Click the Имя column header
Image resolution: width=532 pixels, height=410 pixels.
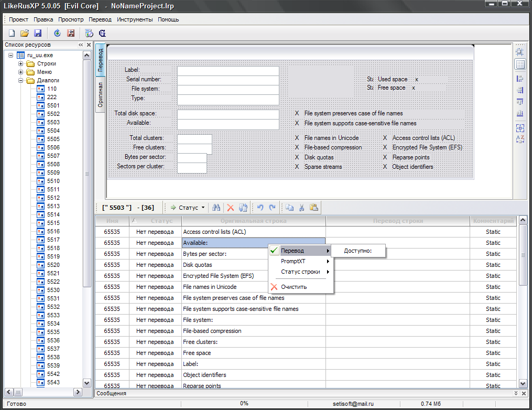(112, 221)
